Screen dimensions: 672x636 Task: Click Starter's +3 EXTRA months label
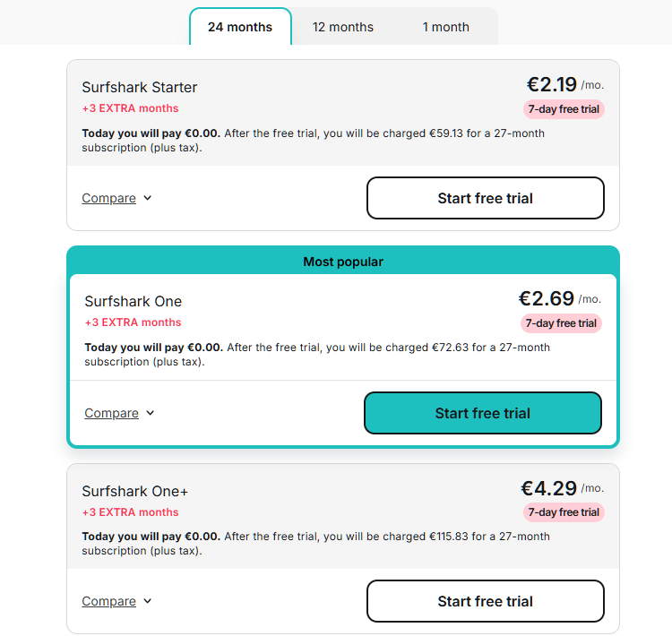[x=131, y=108]
